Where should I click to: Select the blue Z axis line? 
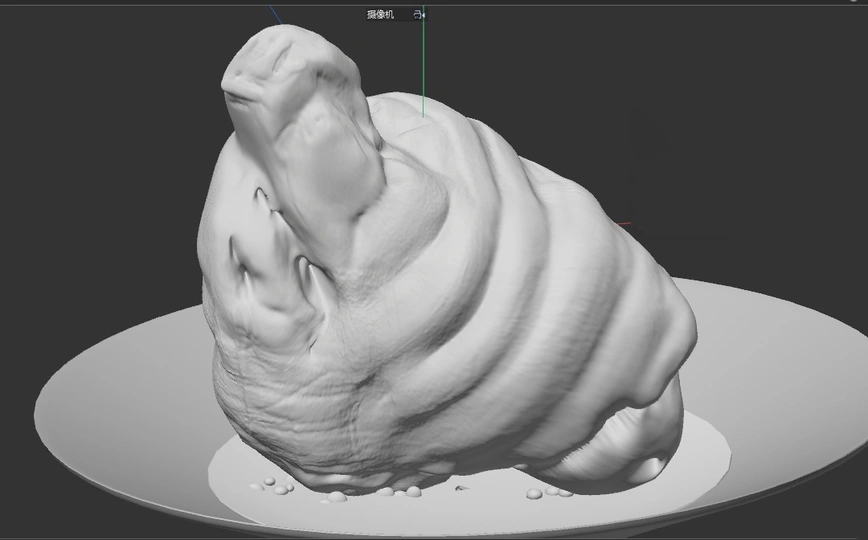(276, 14)
